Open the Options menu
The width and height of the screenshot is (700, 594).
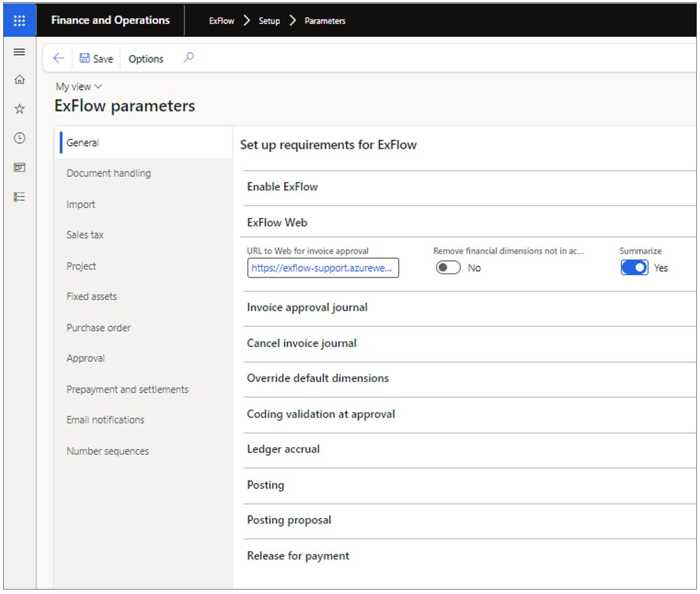[x=146, y=59]
